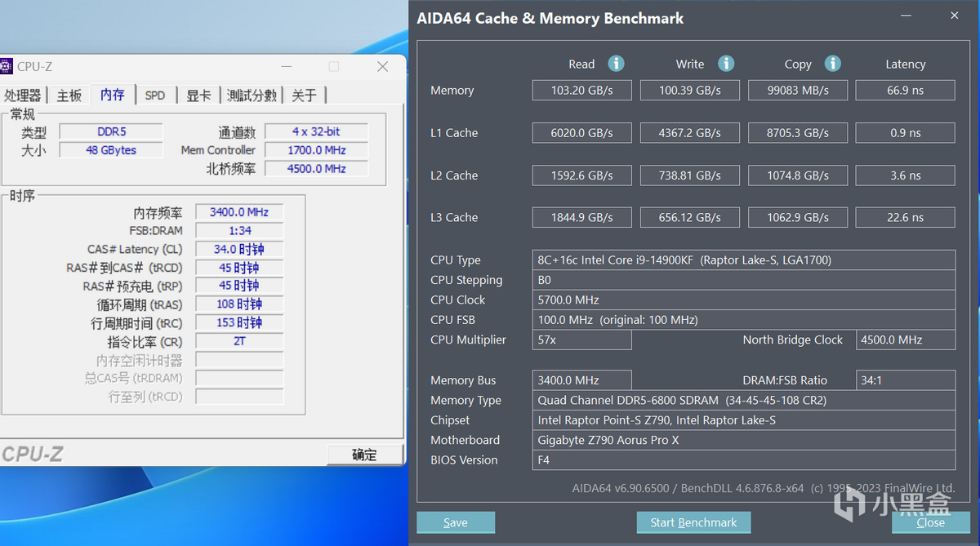980x546 pixels.
Task: Close the AIDA64 benchmark window with X
Action: click(x=955, y=16)
